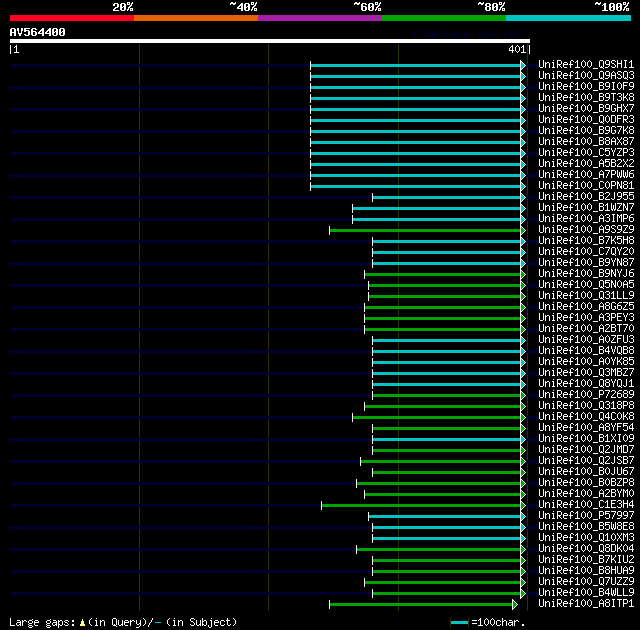Select the UniRef100_B7K5H8 label
The height and width of the screenshot is (630, 640).
click(586, 241)
